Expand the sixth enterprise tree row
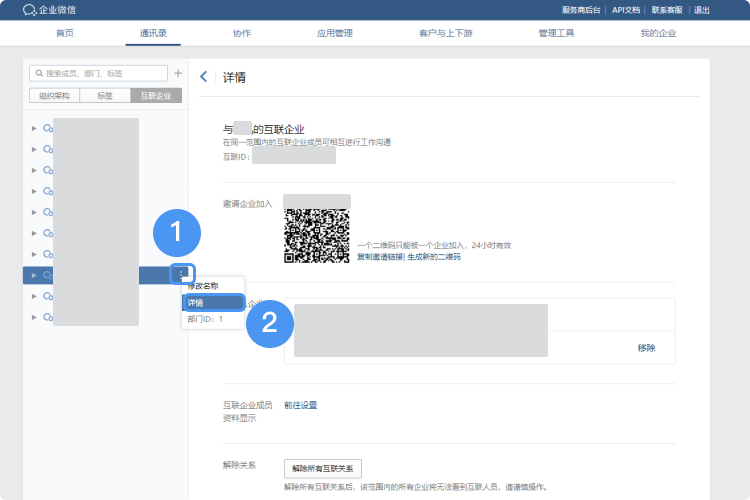This screenshot has width=750, height=500. (34, 233)
